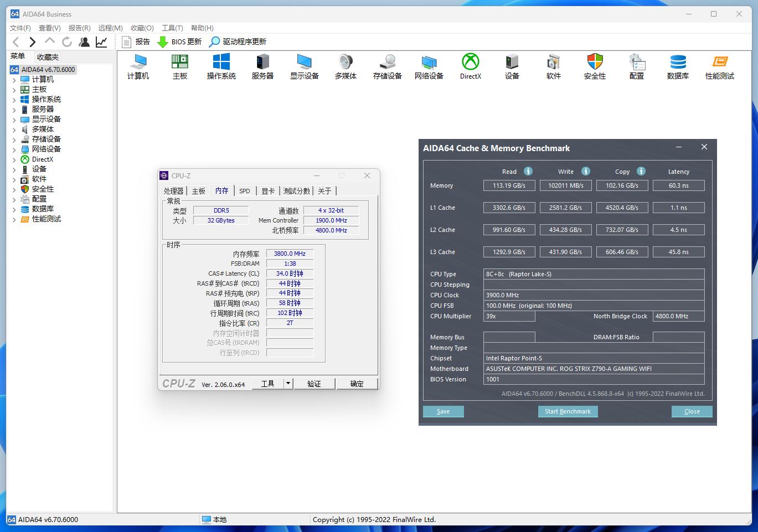Click the Save button in benchmark window
758x532 pixels.
443,411
